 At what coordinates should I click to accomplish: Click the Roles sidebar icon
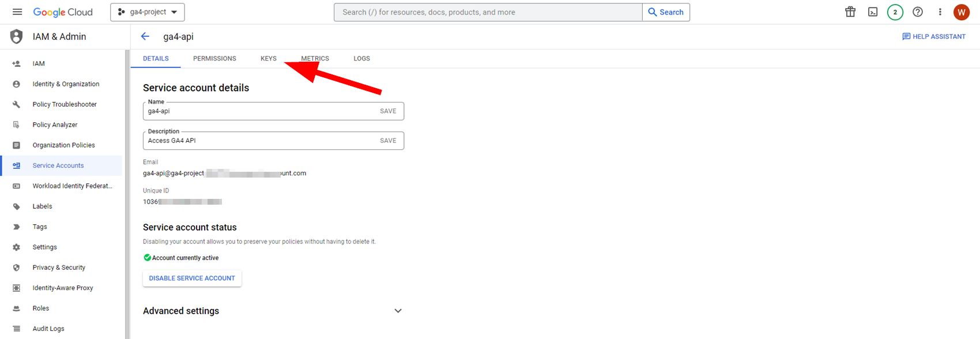coord(17,308)
